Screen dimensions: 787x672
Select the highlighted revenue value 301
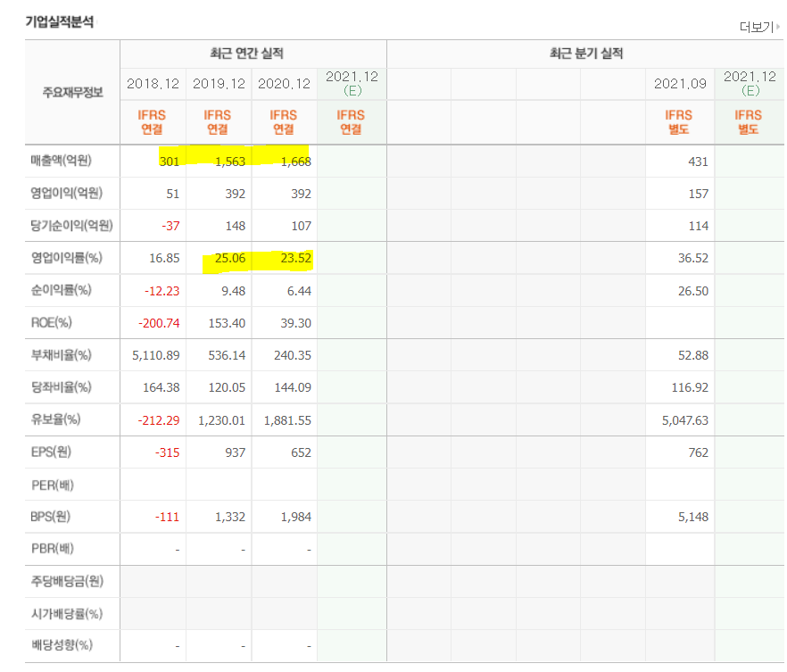[170, 162]
